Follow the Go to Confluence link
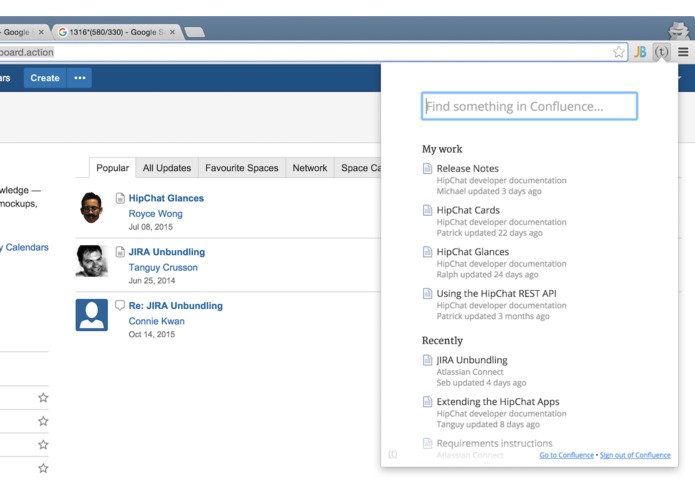The image size is (695, 494). (566, 455)
